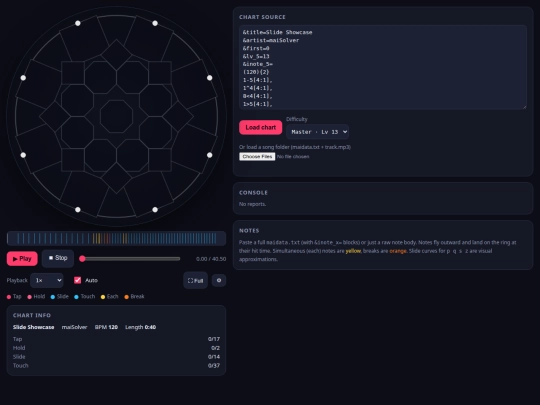
Task: Click the 'Slide Showcase' title in Chart Info
Action: [33, 327]
